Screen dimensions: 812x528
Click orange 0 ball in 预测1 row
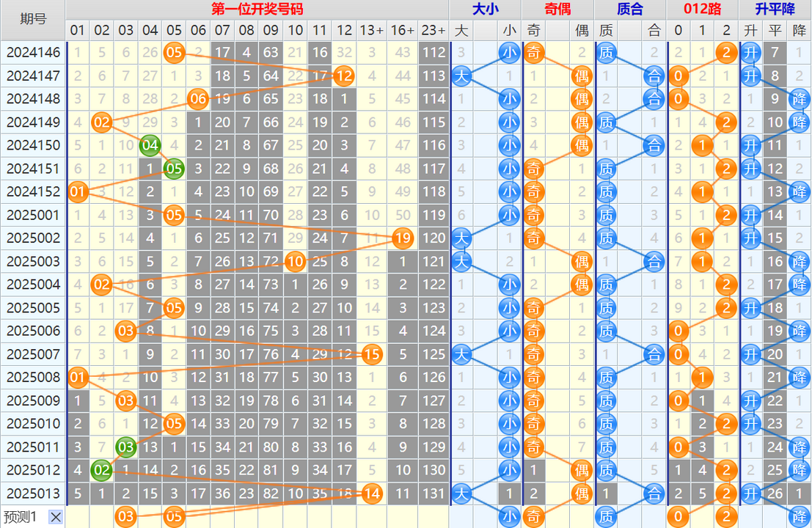679,516
